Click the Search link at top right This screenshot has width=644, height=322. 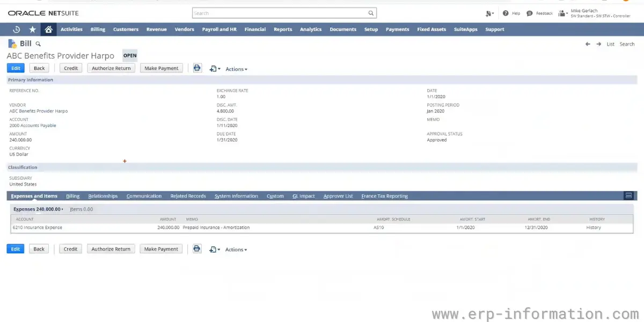pos(627,44)
